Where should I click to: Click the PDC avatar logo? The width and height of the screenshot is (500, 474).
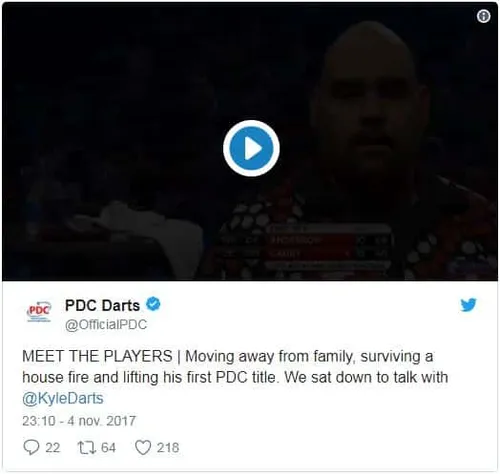[39, 312]
